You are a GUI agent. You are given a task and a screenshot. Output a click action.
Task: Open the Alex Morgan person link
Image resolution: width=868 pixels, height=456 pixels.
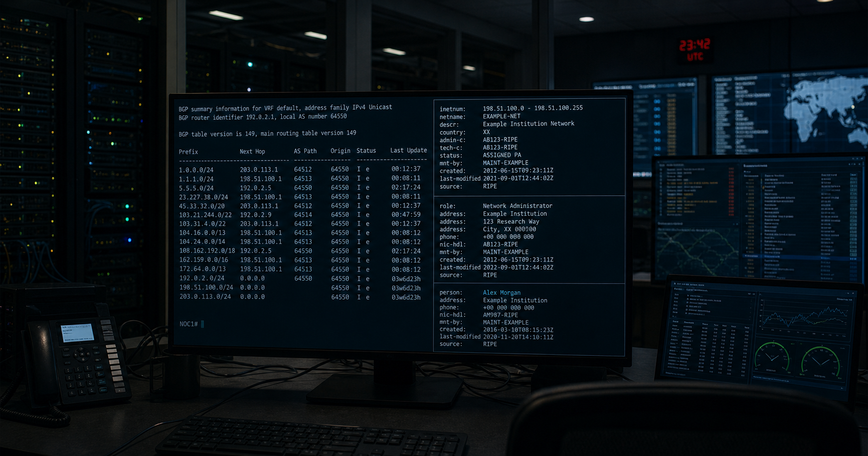coord(501,292)
